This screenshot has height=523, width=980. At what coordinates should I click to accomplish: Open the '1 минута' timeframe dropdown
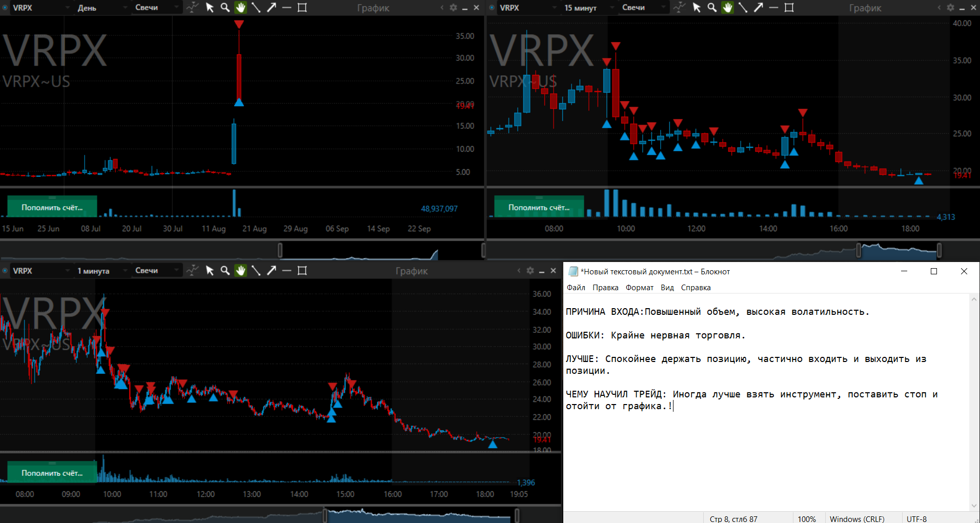coord(103,271)
